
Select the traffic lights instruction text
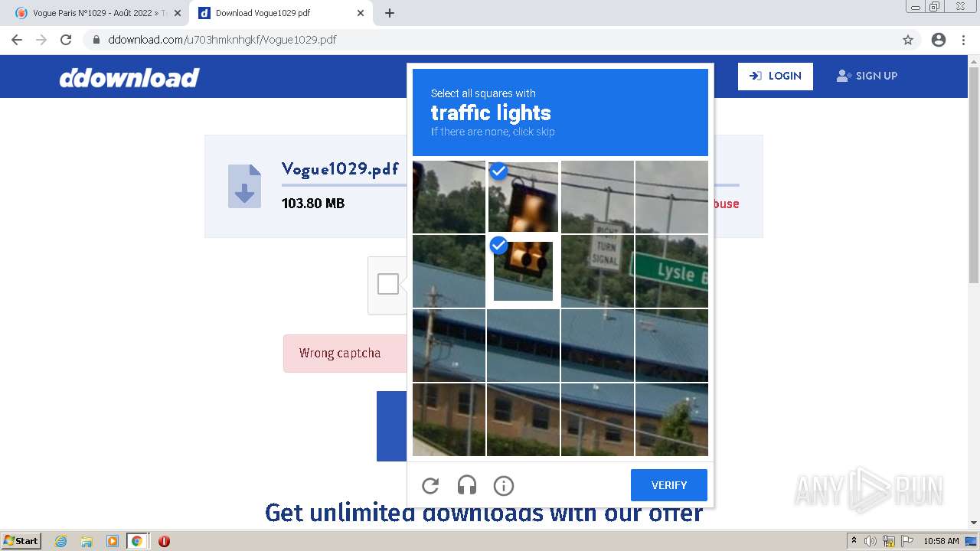(x=491, y=112)
